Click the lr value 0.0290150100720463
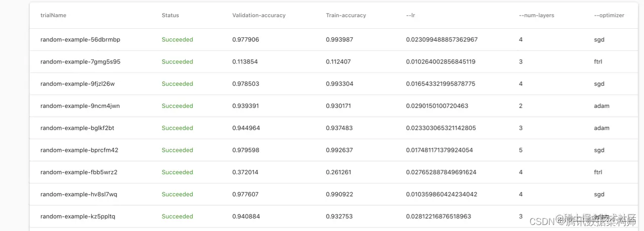Screen dimensions: 644x231 click(437, 106)
